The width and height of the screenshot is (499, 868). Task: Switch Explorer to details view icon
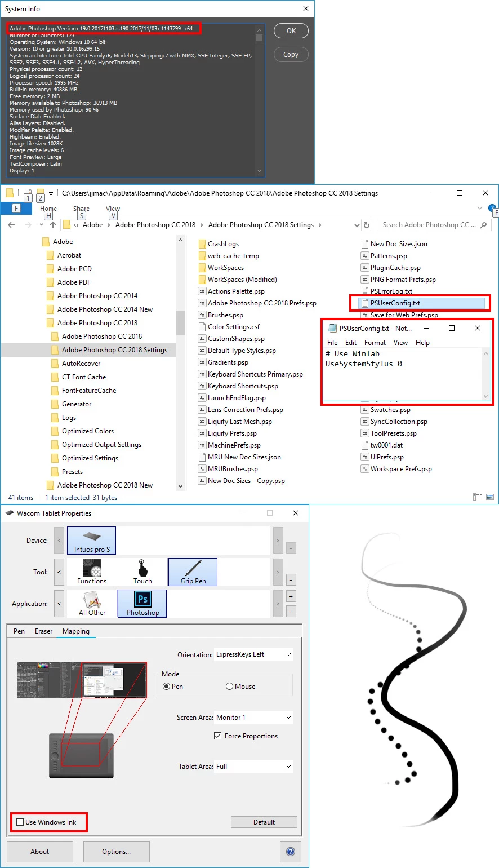[x=478, y=497]
